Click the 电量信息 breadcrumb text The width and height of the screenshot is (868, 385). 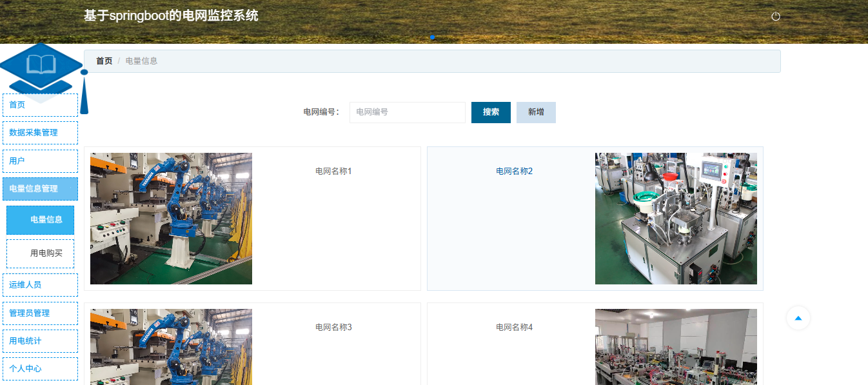click(141, 61)
